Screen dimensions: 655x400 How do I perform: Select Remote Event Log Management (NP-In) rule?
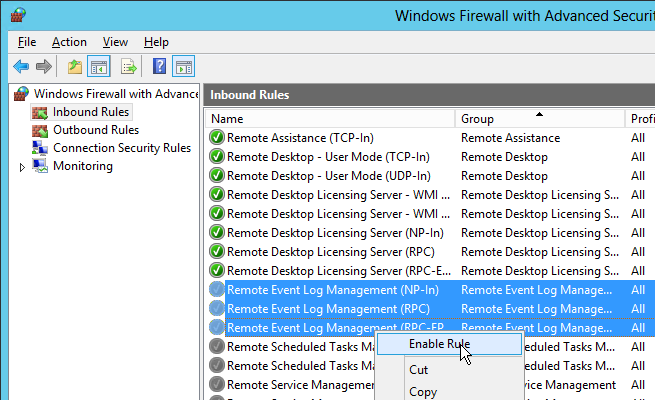click(x=333, y=290)
